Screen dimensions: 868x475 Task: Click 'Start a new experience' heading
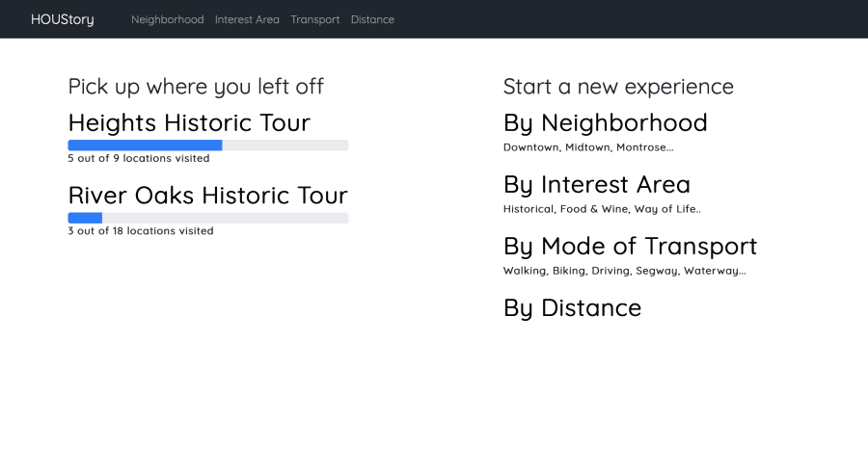tap(618, 87)
